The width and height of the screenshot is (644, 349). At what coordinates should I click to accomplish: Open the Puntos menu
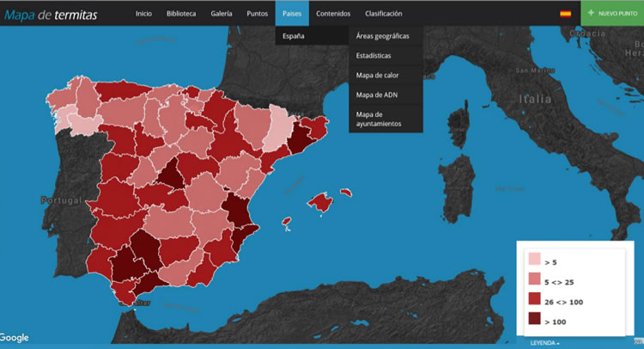tap(257, 14)
